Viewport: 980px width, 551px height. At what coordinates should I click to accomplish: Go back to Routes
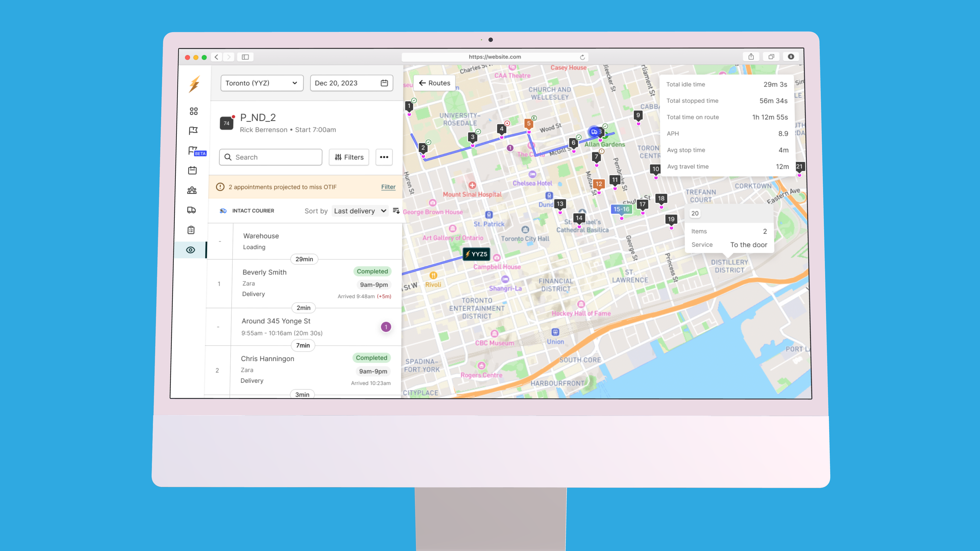(x=434, y=83)
